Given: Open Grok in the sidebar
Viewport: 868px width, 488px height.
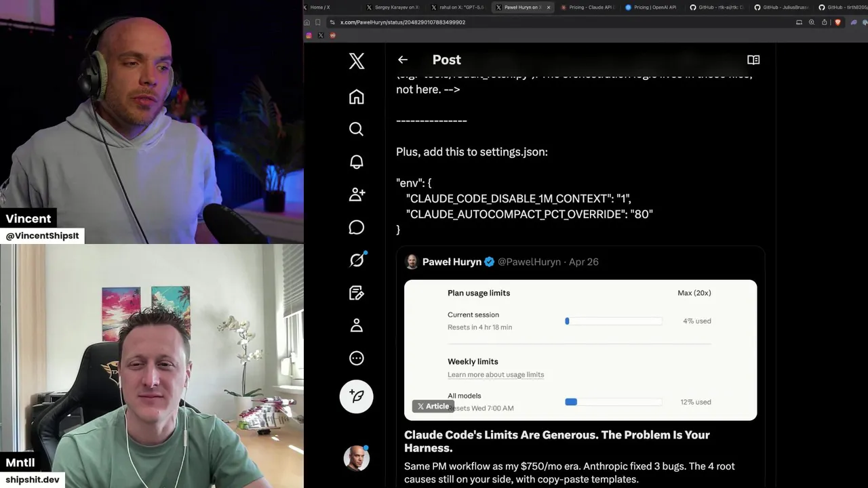Looking at the screenshot, I should tap(357, 260).
